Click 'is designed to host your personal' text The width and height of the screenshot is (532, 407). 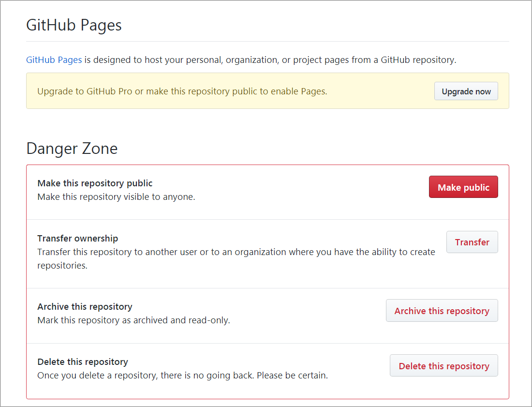click(270, 60)
